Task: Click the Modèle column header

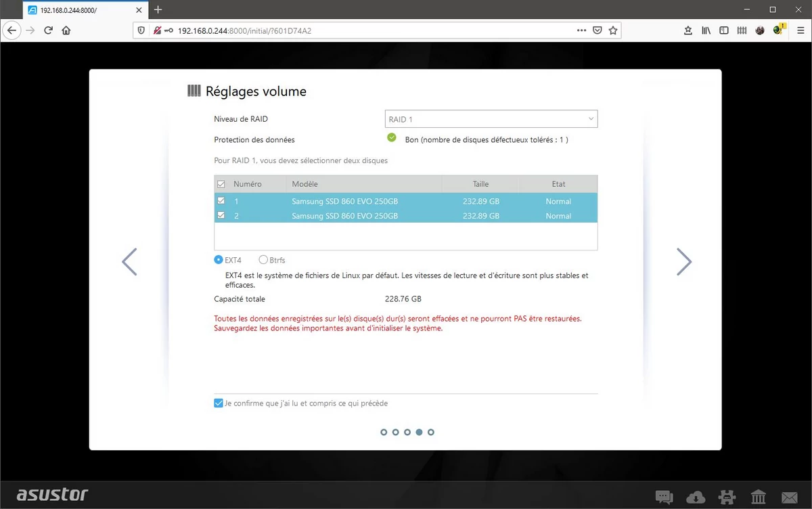Action: click(x=304, y=184)
